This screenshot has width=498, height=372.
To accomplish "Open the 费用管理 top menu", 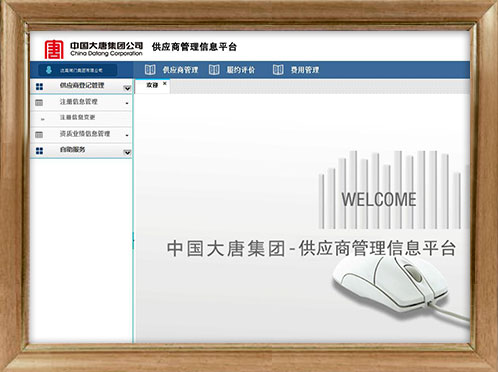I will click(305, 70).
